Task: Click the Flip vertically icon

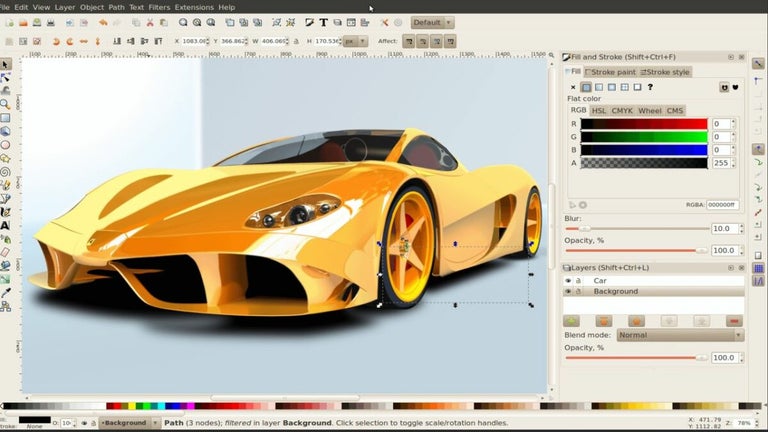Action: click(97, 42)
